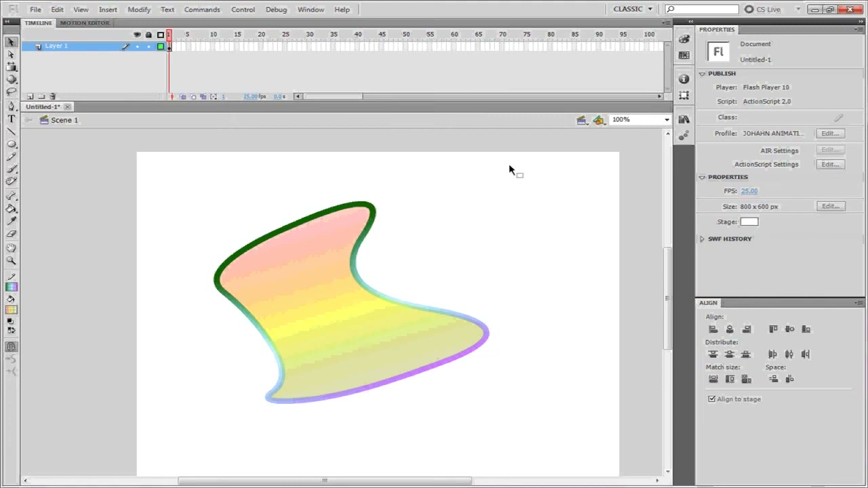Select the Selection arrow tool
868x488 pixels.
point(11,42)
